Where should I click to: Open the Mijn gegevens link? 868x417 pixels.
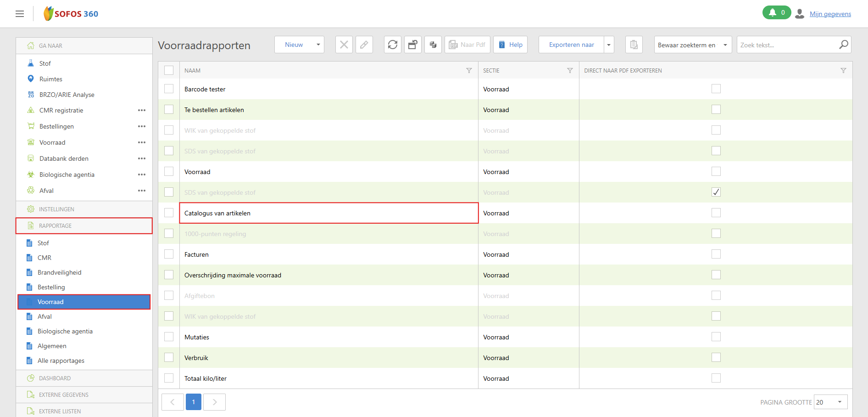[x=830, y=14]
